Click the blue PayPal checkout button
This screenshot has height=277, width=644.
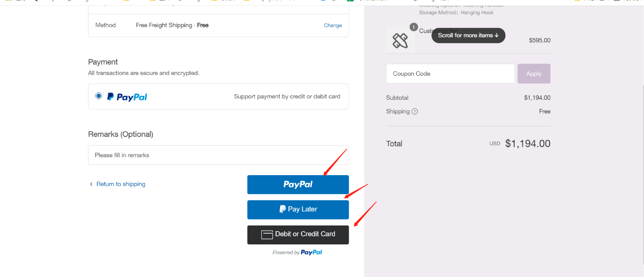coord(298,184)
